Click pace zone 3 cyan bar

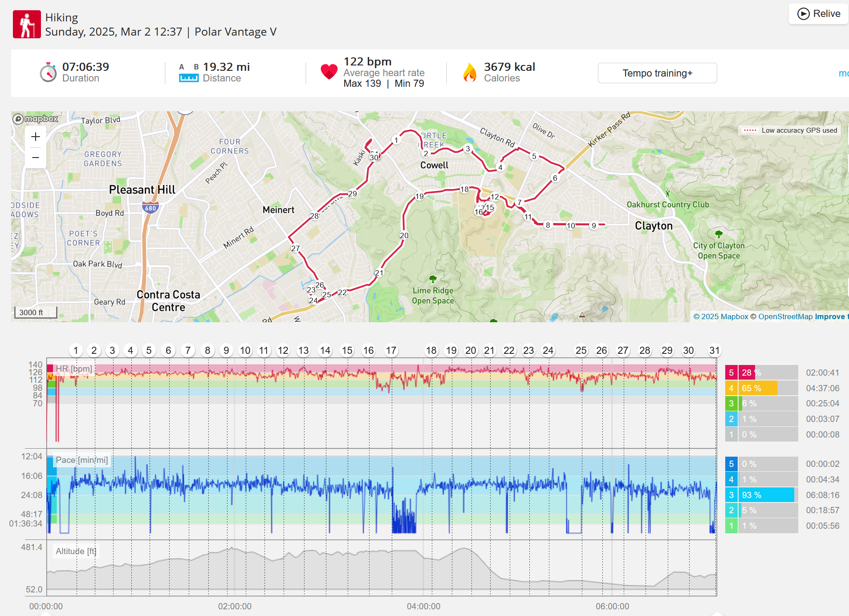(x=766, y=495)
